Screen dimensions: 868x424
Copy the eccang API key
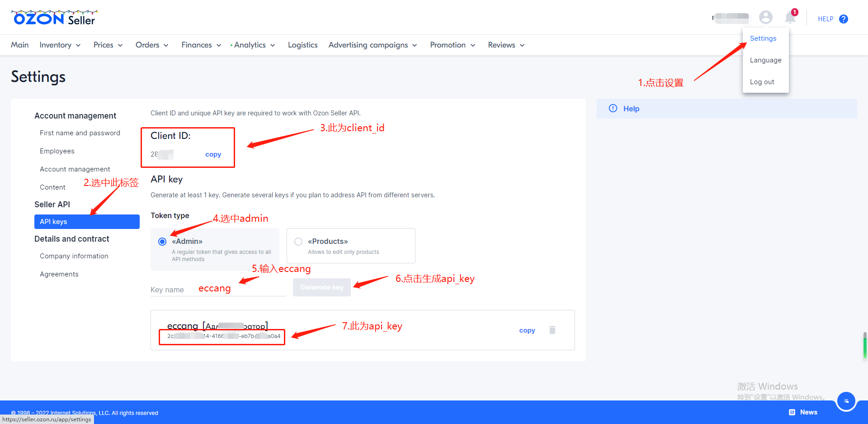527,330
